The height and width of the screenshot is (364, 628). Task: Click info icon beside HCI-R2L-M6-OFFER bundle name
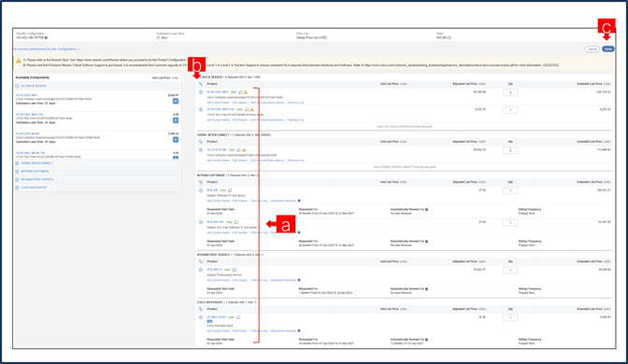pos(47,37)
